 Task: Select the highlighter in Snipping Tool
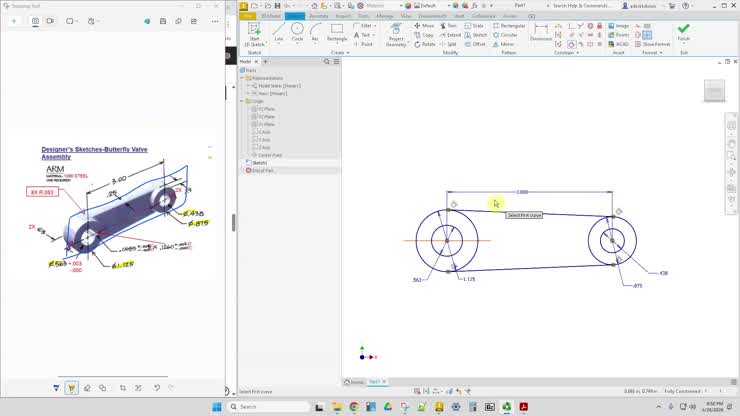72,388
